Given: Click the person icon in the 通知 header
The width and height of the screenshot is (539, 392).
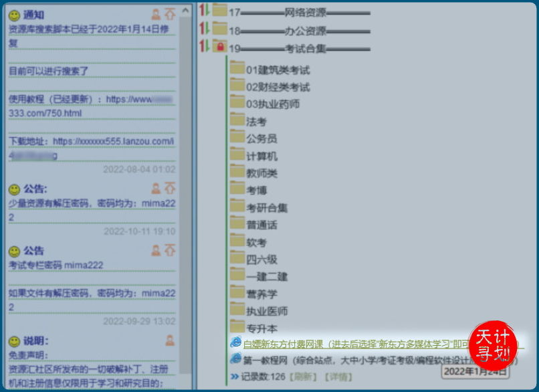Looking at the screenshot, I should (155, 13).
